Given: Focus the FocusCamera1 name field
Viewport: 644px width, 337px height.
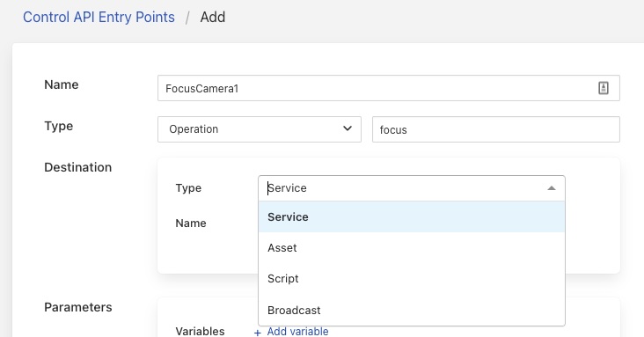Looking at the screenshot, I should 389,88.
